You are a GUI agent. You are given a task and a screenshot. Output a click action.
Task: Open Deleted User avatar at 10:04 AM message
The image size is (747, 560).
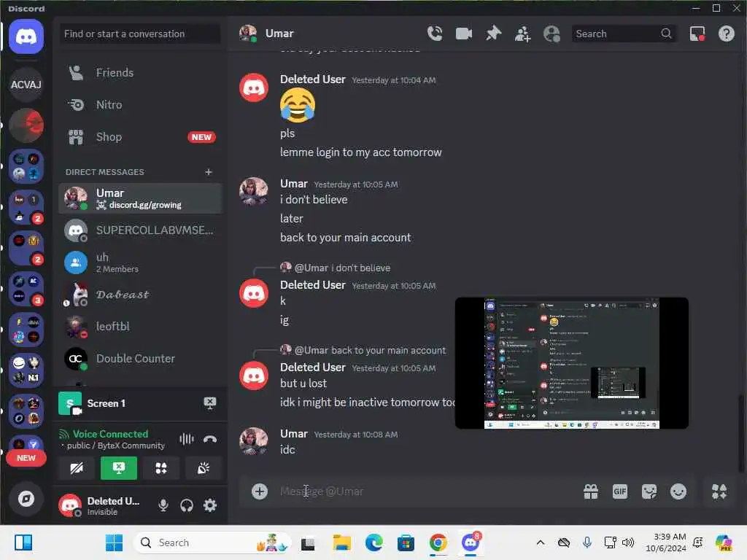tap(253, 87)
